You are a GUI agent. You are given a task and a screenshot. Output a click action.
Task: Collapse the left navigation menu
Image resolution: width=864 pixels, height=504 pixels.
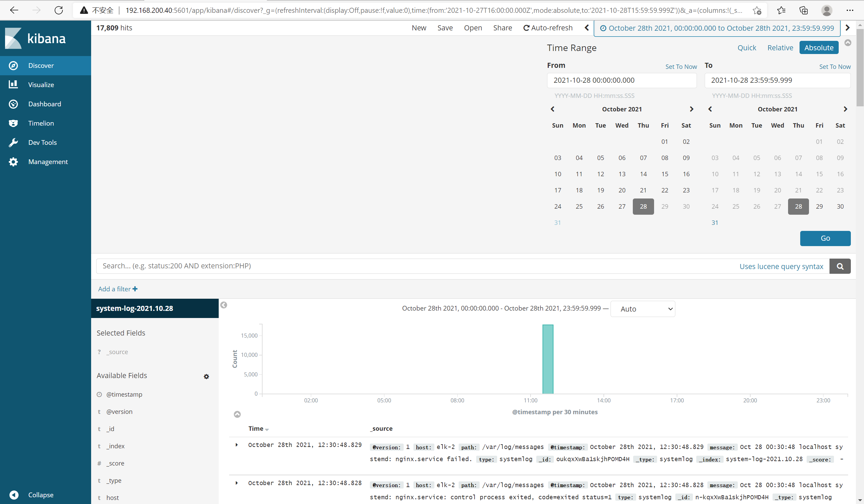point(14,495)
